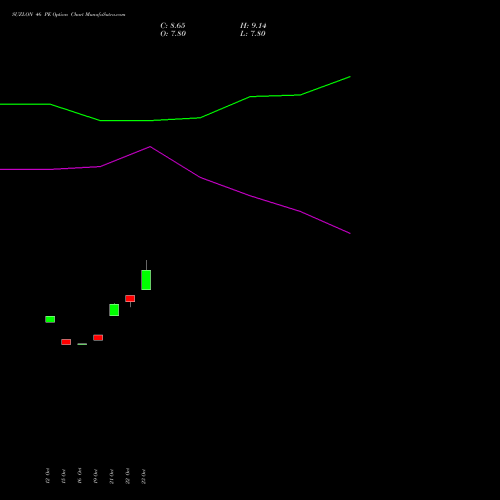Click the tallest green candlestick with upper wick
The image size is (500, 500).
pyautogui.click(x=146, y=280)
